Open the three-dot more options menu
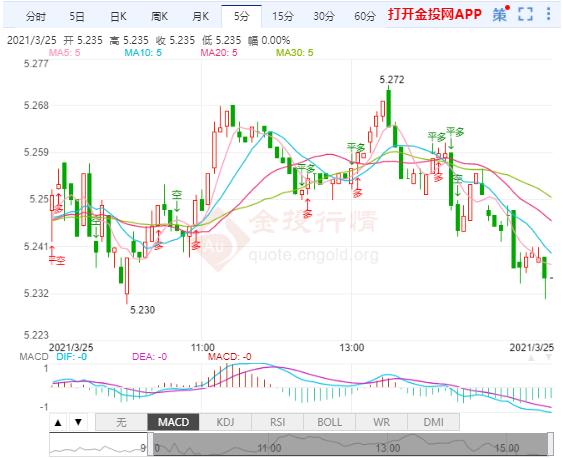563x458 pixels. click(x=548, y=14)
